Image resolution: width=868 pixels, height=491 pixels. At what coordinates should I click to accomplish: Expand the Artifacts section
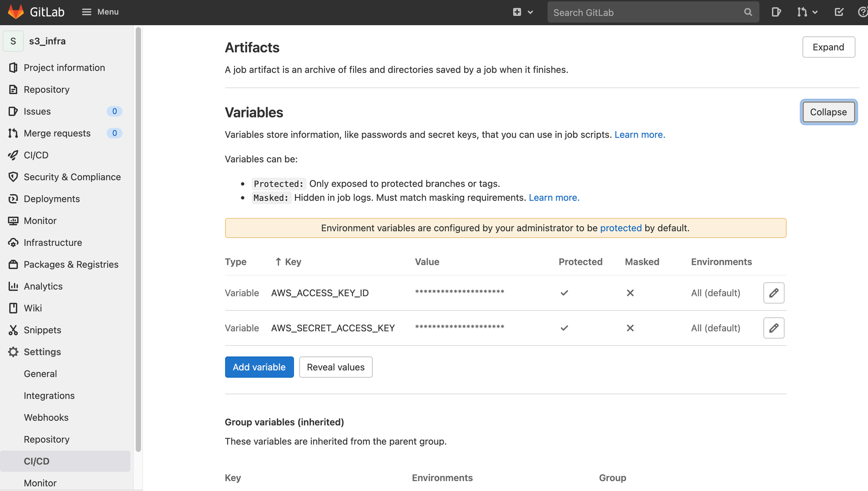(829, 46)
